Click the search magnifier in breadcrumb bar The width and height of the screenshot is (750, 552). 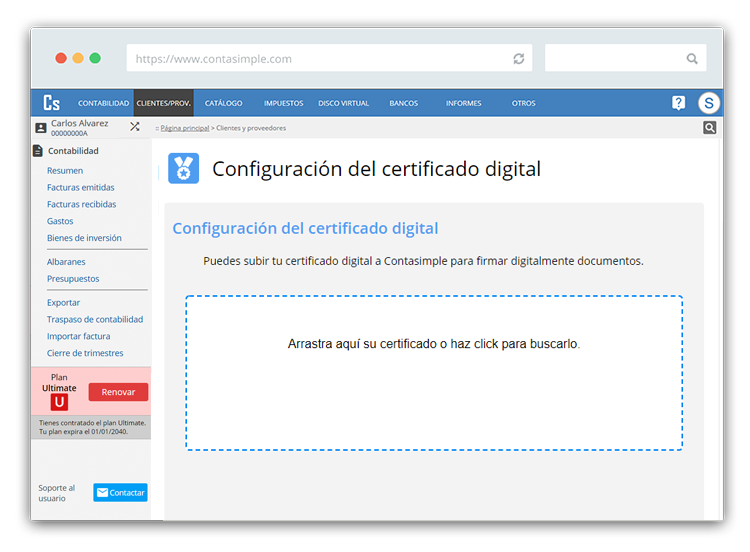pyautogui.click(x=709, y=128)
